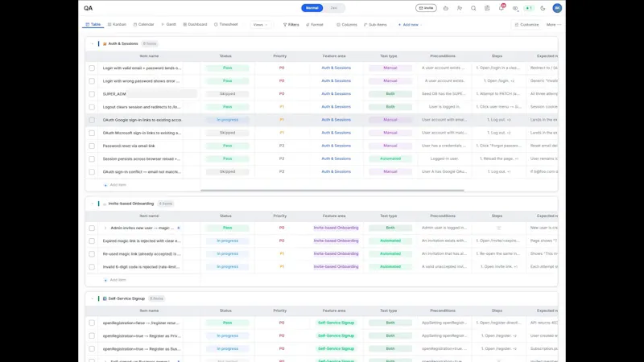Viewport: 644px width, 362px height.
Task: Click the link rings icon near bell
Action: coord(515,8)
